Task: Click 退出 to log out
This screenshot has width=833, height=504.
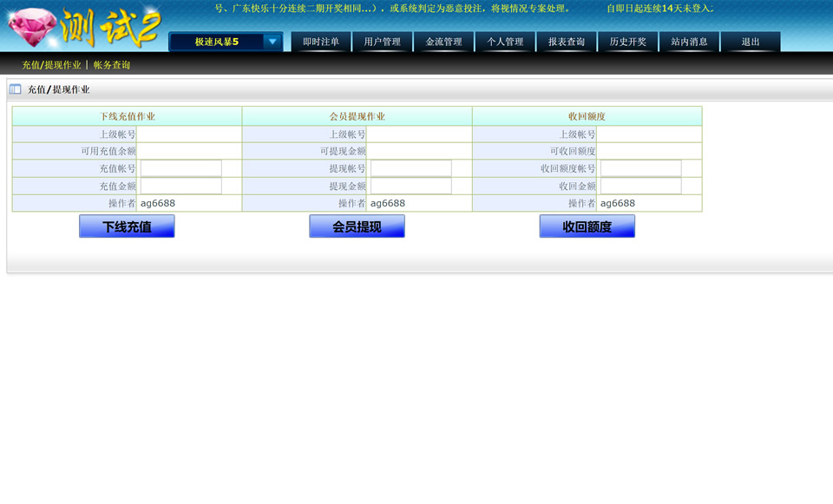Action: pyautogui.click(x=751, y=42)
